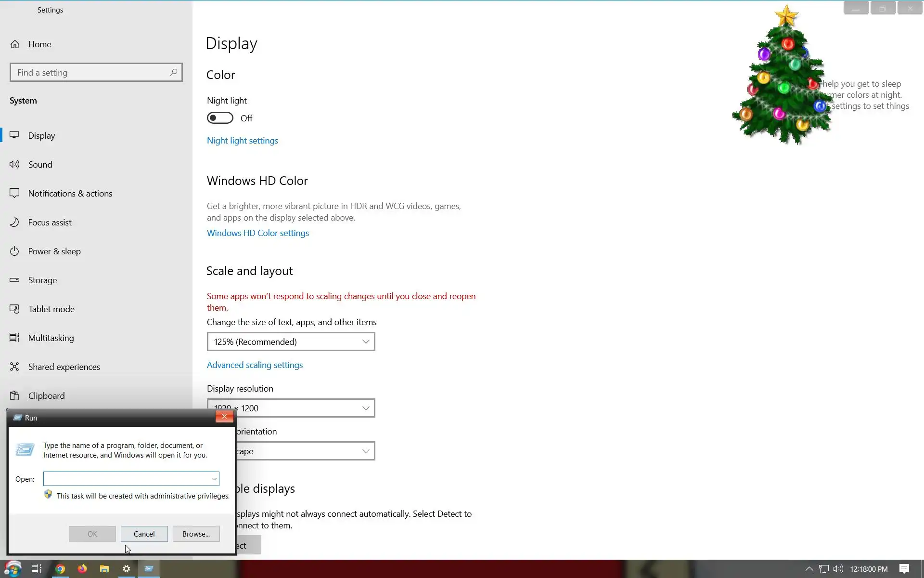The height and width of the screenshot is (578, 924).
Task: Toggle the Night light switch
Action: [220, 118]
